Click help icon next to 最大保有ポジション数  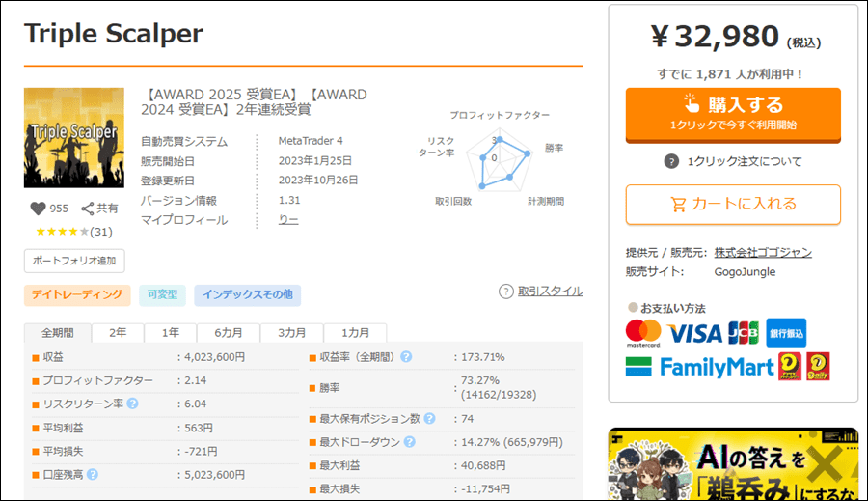point(429,418)
